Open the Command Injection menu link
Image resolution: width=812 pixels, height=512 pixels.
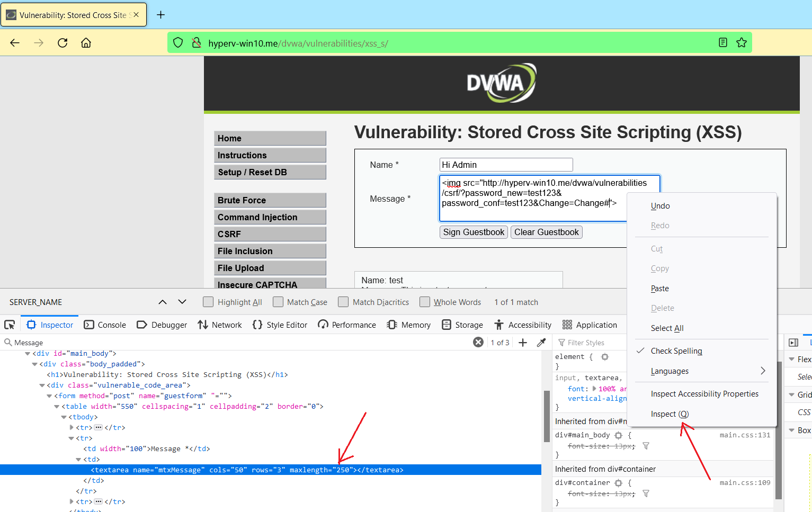[x=270, y=217]
